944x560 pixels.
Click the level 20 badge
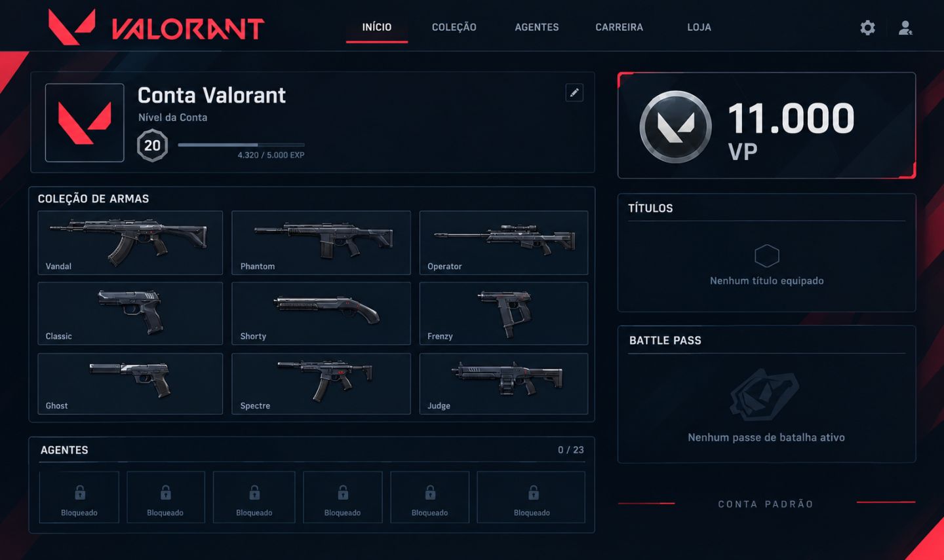pyautogui.click(x=152, y=145)
